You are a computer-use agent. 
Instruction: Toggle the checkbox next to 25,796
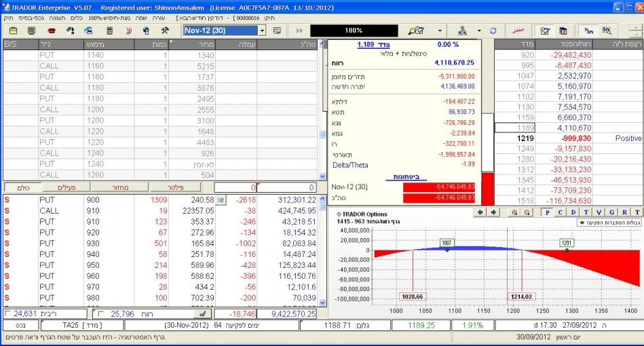(x=100, y=314)
